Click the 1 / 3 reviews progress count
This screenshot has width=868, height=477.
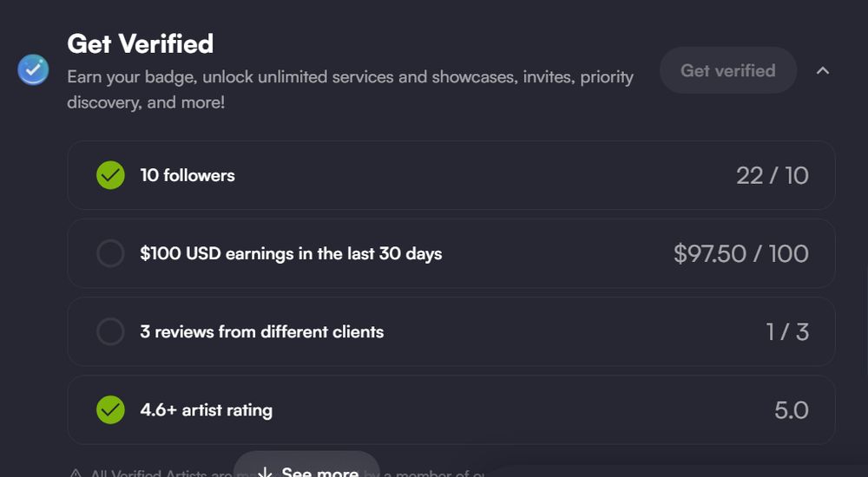coord(787,331)
